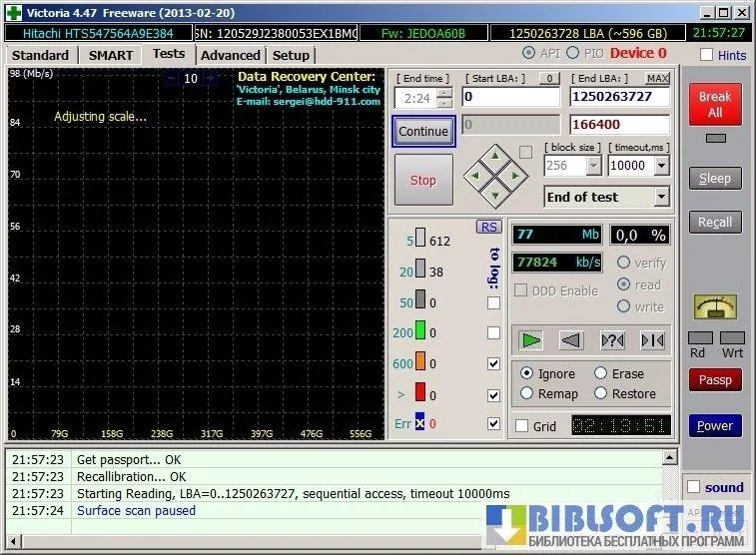
Task: Open the Advanced tab
Action: [x=230, y=55]
